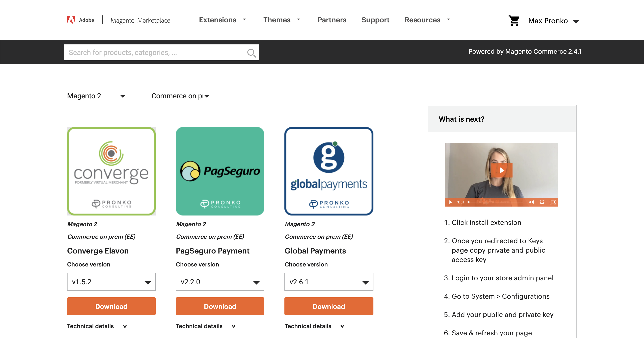
Task: Expand Technical details under PagSeguro Payment
Action: click(x=205, y=326)
